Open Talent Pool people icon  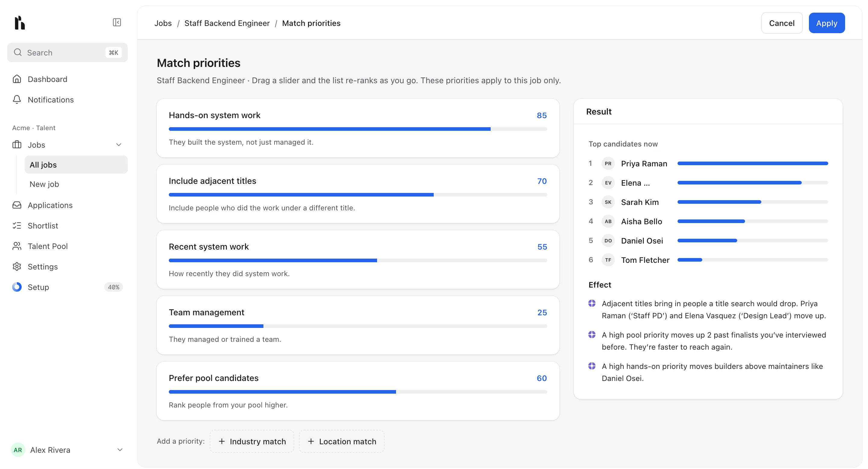[x=17, y=246]
